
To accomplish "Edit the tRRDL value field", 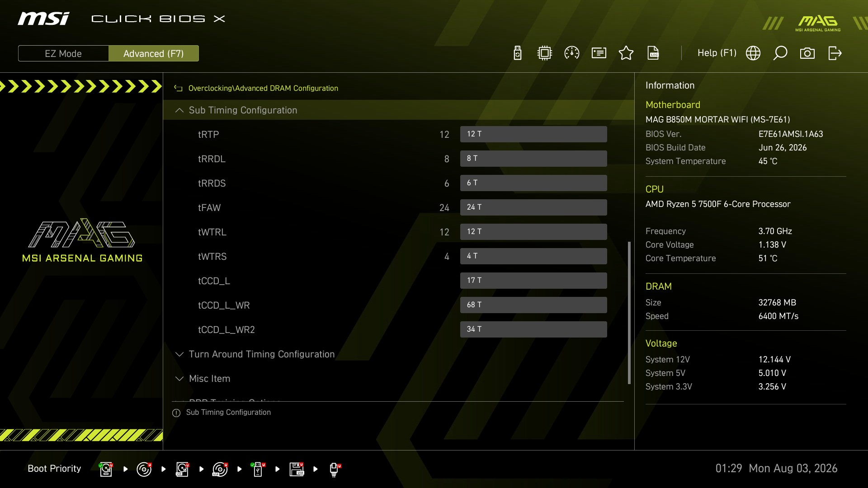I will [533, 159].
